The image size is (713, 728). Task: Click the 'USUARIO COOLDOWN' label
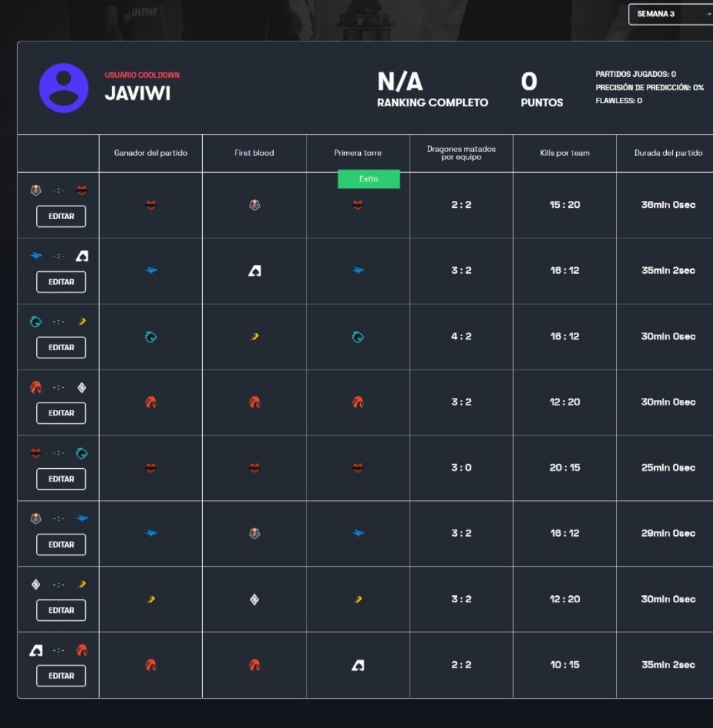click(x=142, y=75)
